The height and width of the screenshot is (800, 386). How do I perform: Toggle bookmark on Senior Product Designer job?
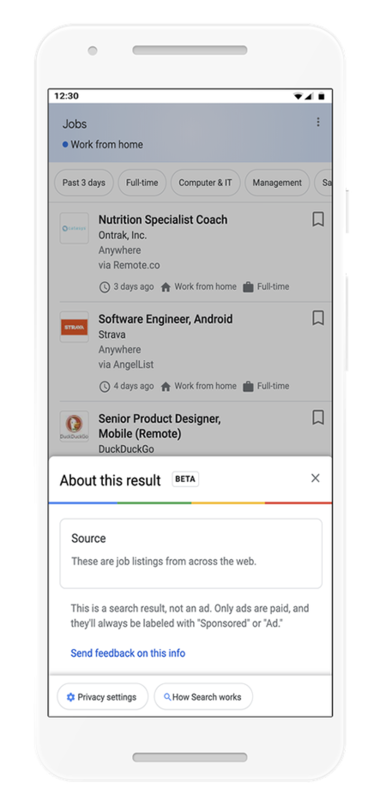[318, 418]
